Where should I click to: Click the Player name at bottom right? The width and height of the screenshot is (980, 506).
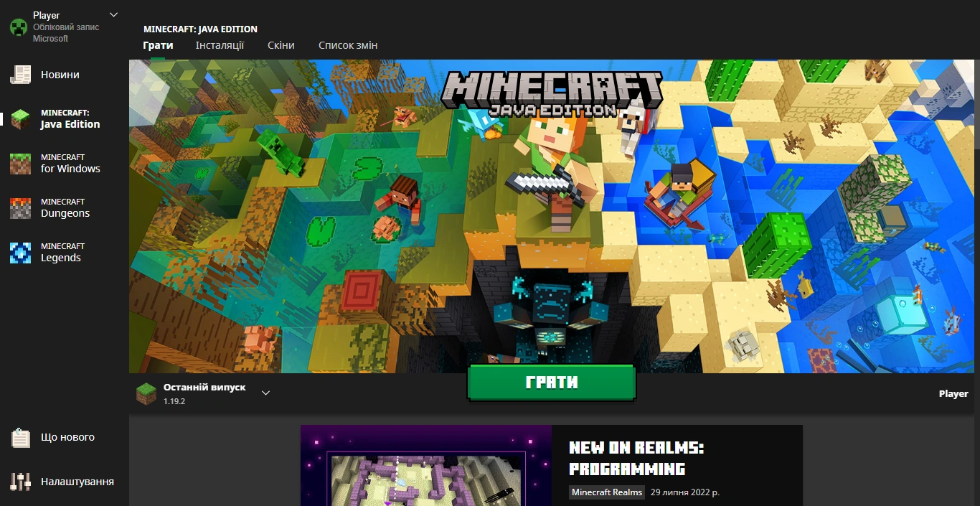point(953,393)
